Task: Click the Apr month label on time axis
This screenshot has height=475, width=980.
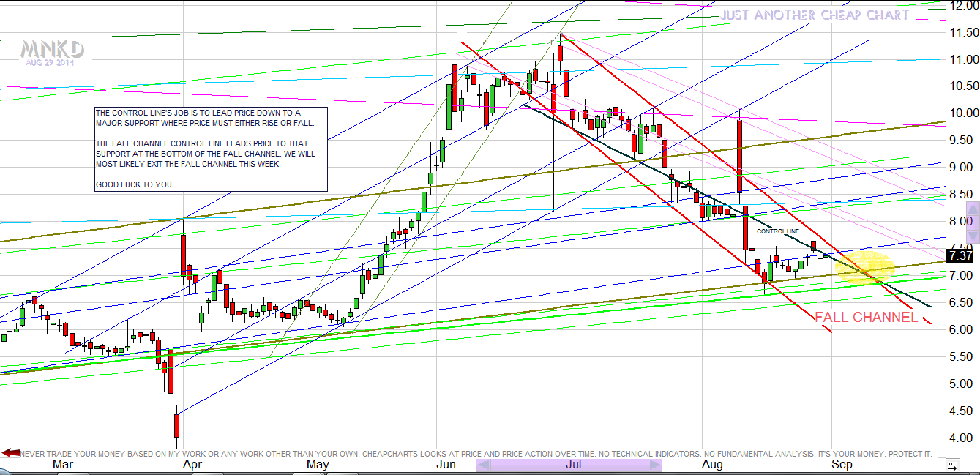Action: tap(192, 465)
